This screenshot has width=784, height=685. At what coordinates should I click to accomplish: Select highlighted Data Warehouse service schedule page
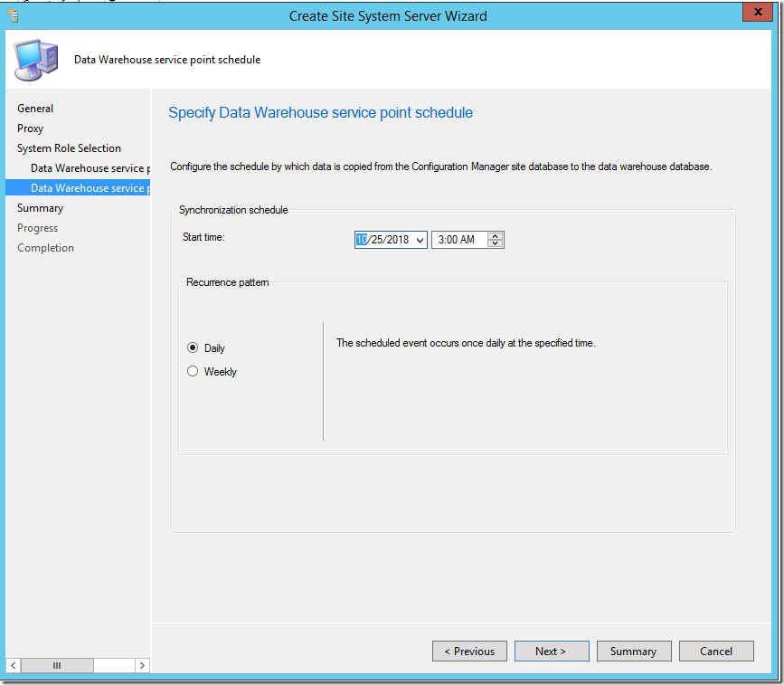pyautogui.click(x=78, y=187)
